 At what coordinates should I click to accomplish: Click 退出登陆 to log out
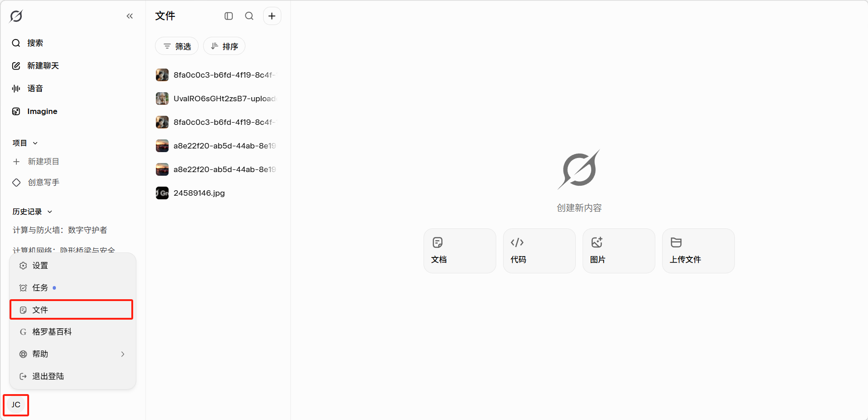pos(48,376)
